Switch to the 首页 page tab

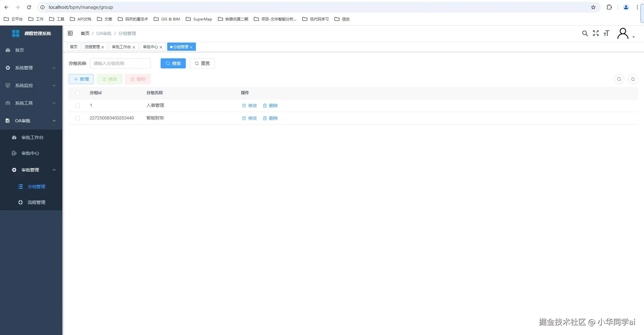pos(74,47)
